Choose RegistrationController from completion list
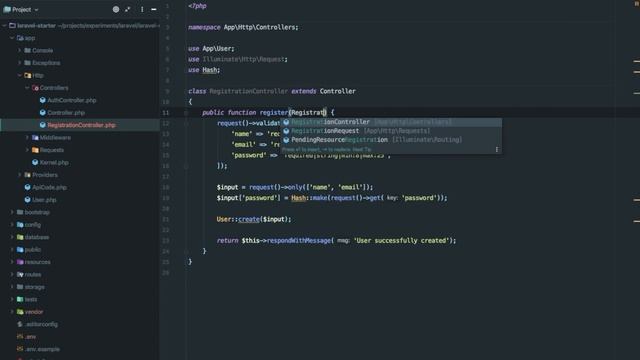The height and width of the screenshot is (360, 640). click(391, 122)
